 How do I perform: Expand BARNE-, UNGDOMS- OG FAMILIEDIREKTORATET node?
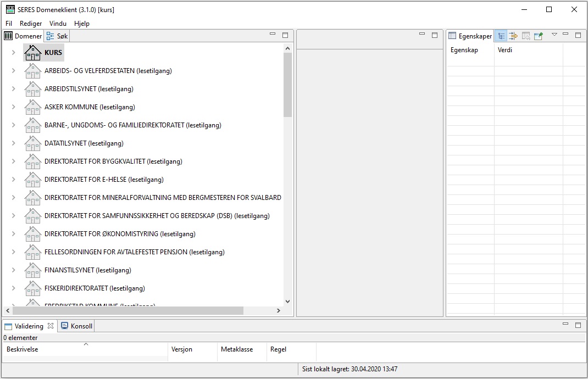point(14,125)
